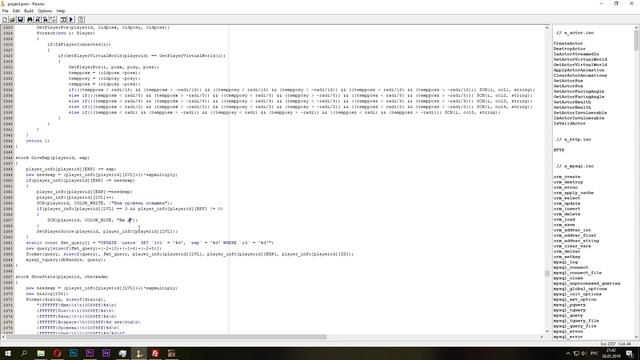Image resolution: width=640 pixels, height=360 pixels.
Task: Click the network icon in system tray
Action: point(576,353)
